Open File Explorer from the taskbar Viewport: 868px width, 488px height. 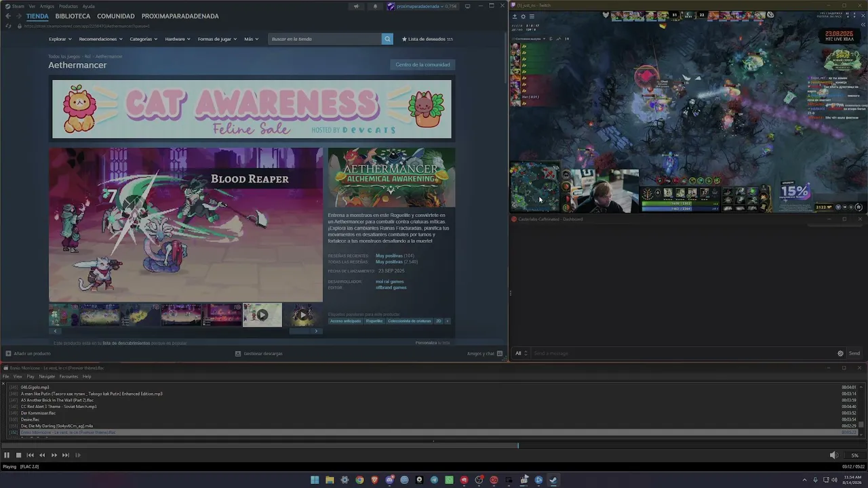pos(330,480)
